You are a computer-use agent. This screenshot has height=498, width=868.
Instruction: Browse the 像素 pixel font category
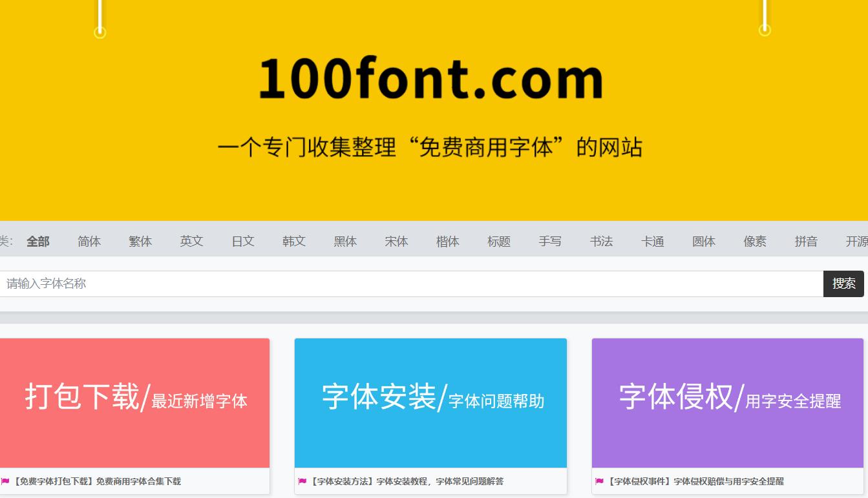[x=754, y=241]
